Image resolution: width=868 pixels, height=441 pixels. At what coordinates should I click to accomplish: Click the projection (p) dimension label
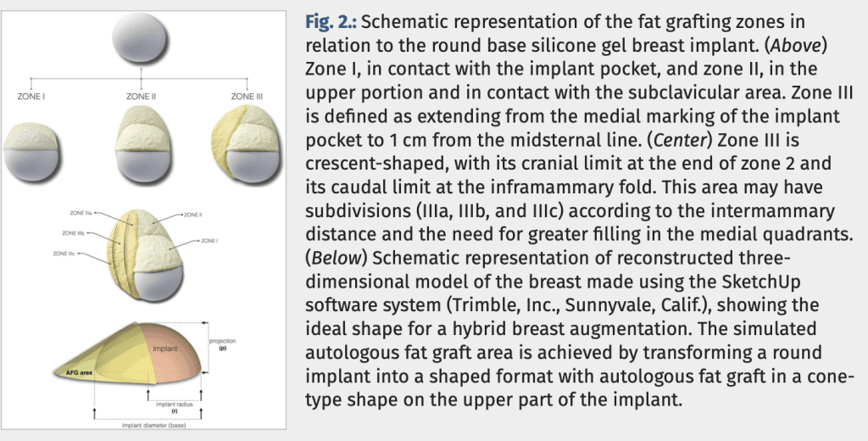coord(223,343)
